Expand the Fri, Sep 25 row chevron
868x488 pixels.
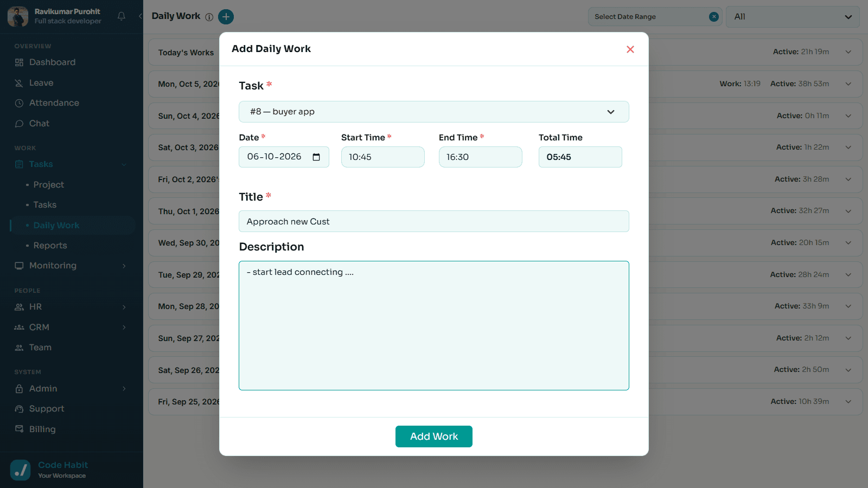tap(848, 402)
